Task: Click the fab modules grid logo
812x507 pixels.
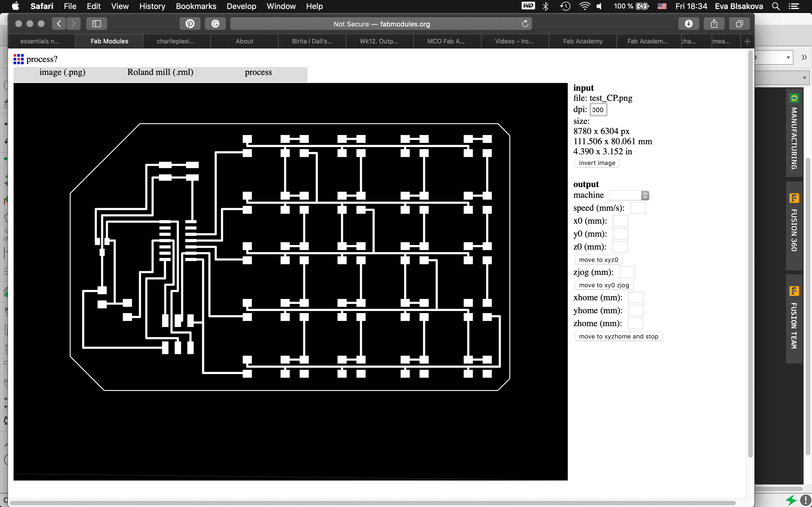Action: pos(18,59)
